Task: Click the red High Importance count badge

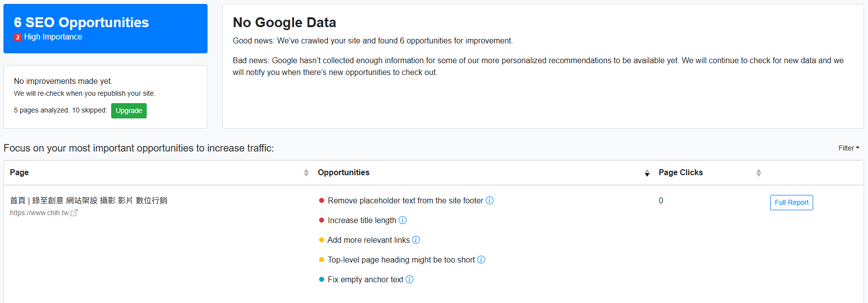Action: click(18, 37)
